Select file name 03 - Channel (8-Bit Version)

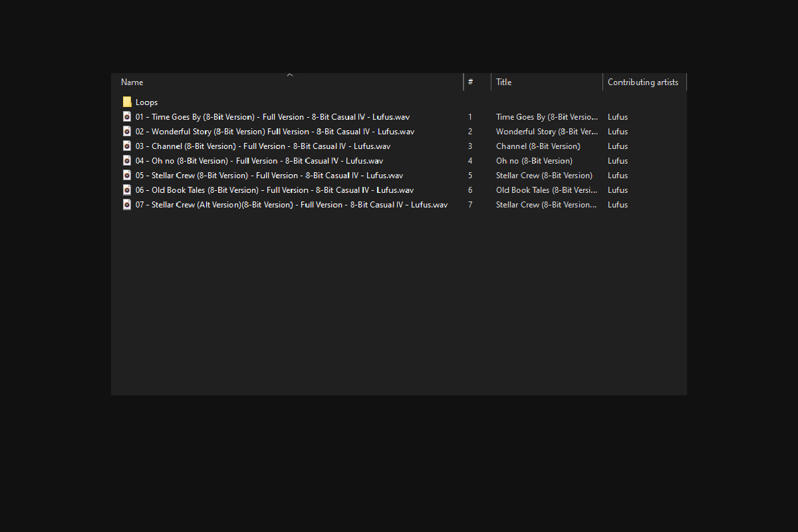coord(263,146)
